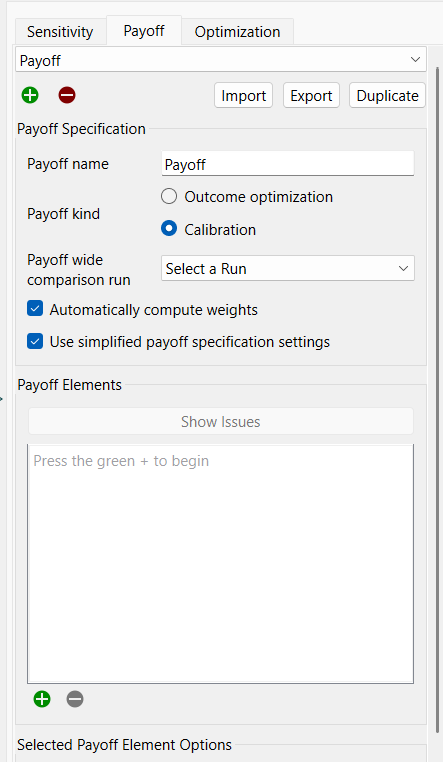Screen dimensions: 443x762
Task: Add a new payoff with green plus icon
Action: point(30,95)
